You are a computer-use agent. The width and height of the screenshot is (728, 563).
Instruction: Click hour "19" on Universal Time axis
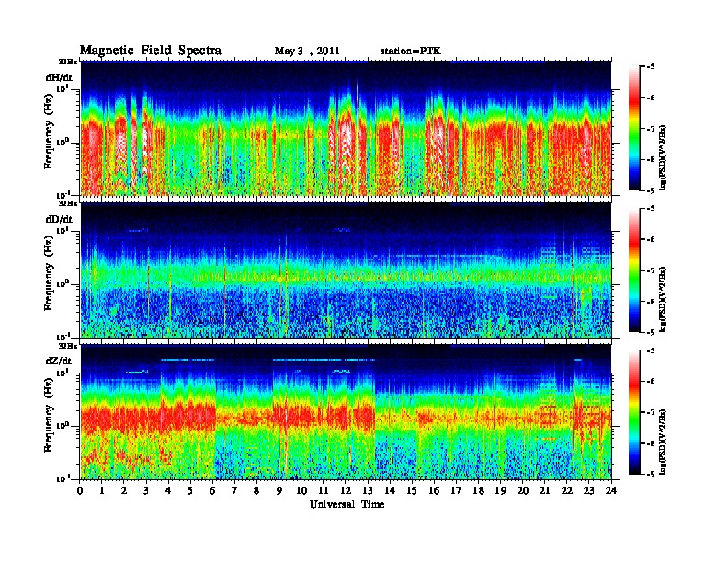point(500,490)
